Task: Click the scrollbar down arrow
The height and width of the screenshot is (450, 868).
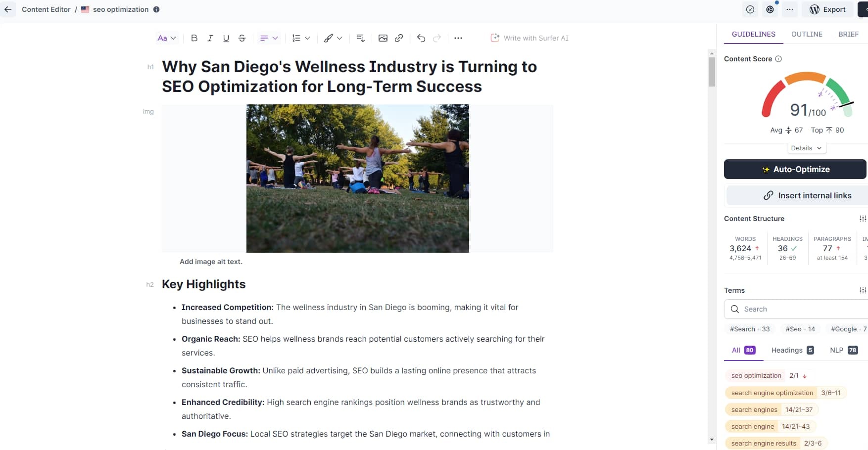Action: click(712, 440)
